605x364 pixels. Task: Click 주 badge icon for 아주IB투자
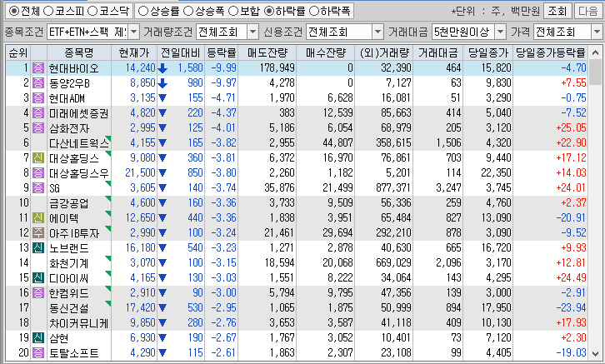[38, 233]
